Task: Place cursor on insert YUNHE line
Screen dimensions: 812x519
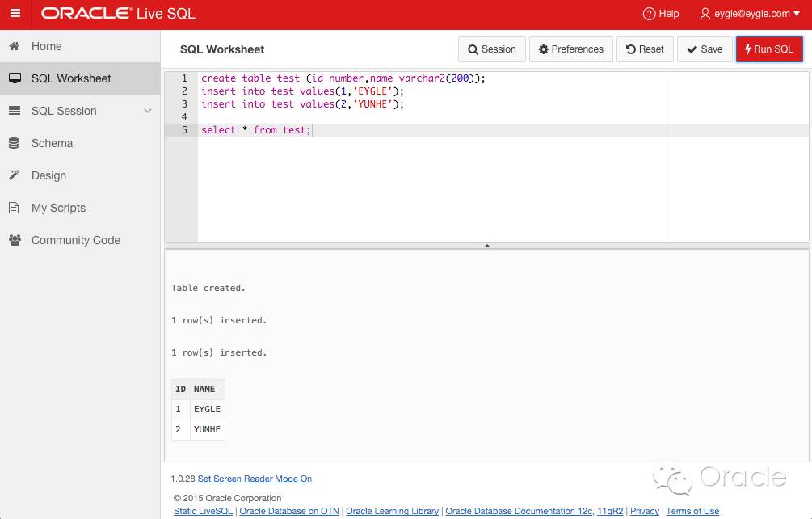Action: pos(302,104)
